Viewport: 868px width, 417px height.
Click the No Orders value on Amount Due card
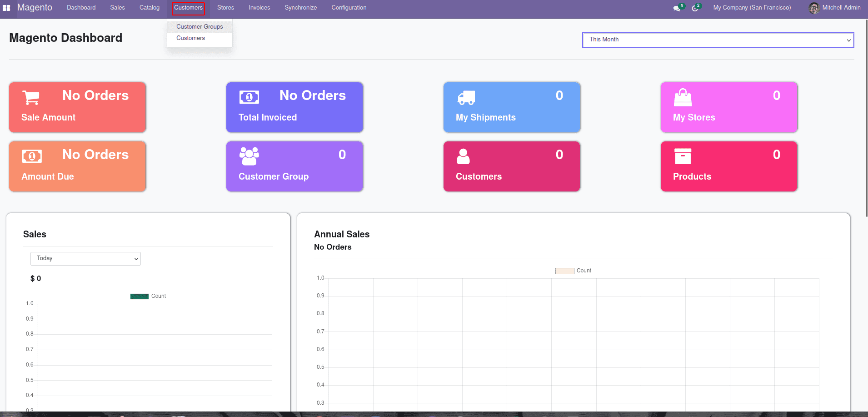tap(95, 155)
